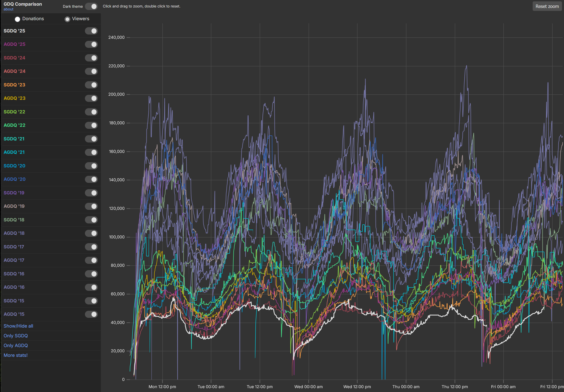Viewport: 564px width, 392px height.
Task: Click the Wed 12:00 pm axis label
Action: coord(357,387)
